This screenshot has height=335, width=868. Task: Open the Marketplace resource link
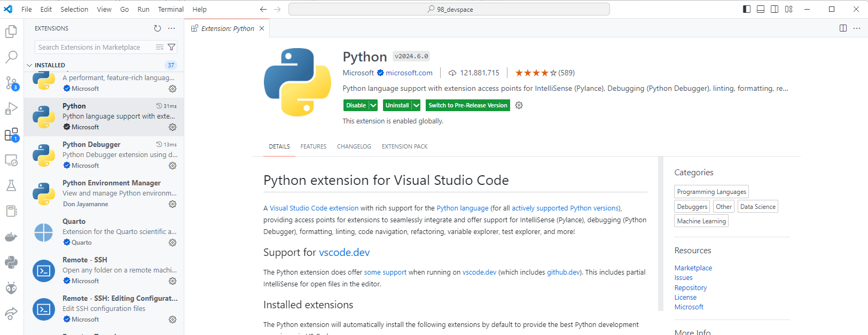pos(693,268)
